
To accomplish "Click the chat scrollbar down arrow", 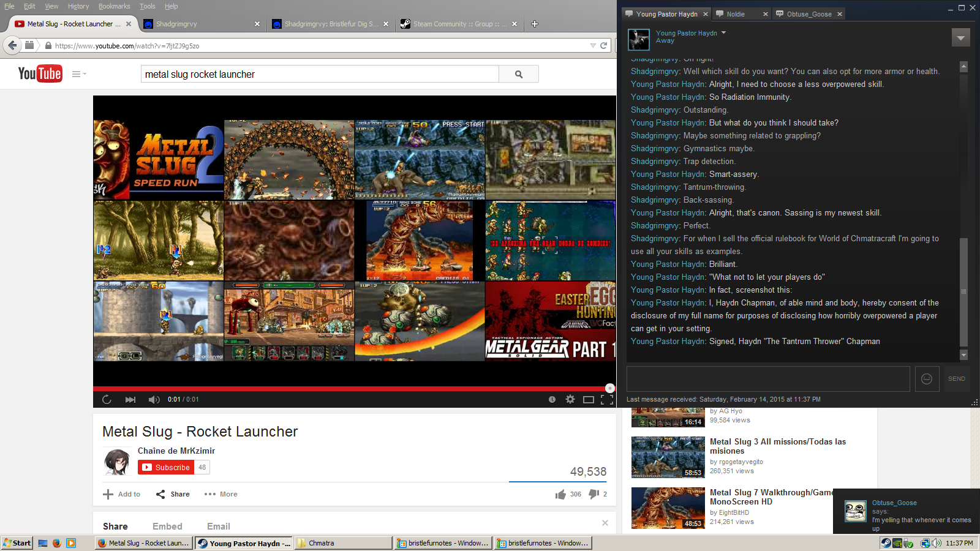I will pyautogui.click(x=963, y=355).
